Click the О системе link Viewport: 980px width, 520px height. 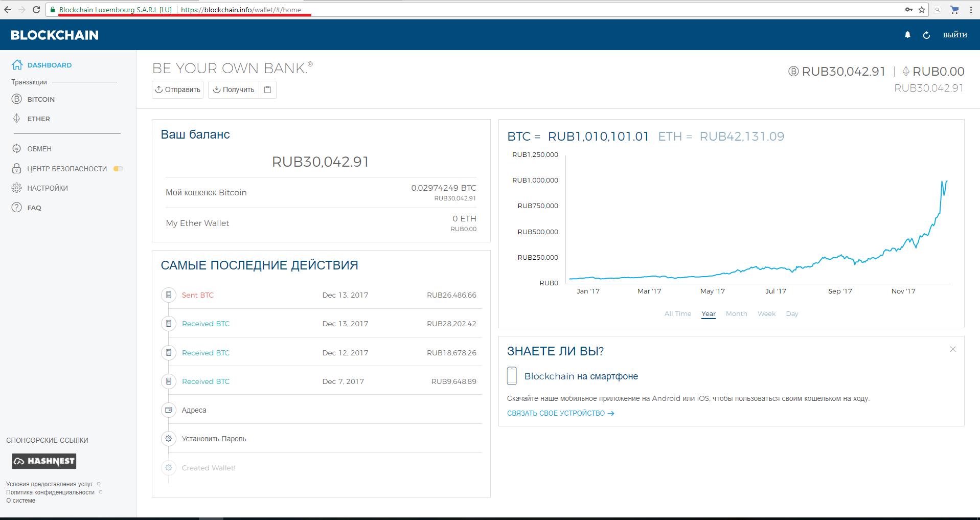20,501
